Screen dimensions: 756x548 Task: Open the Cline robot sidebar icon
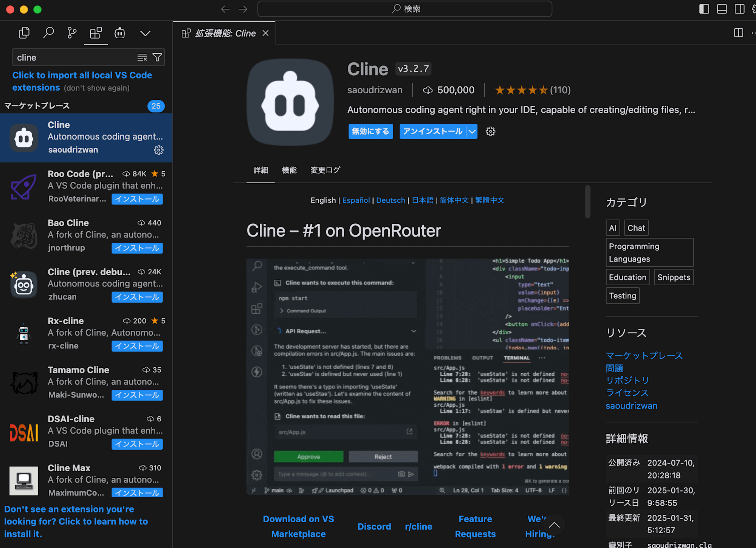tap(120, 33)
